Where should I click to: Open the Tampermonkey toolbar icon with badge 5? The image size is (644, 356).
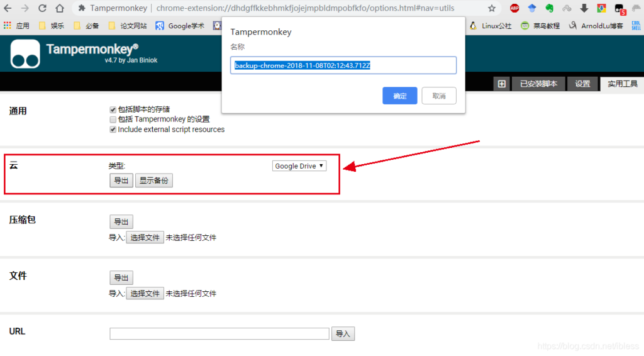pos(619,9)
